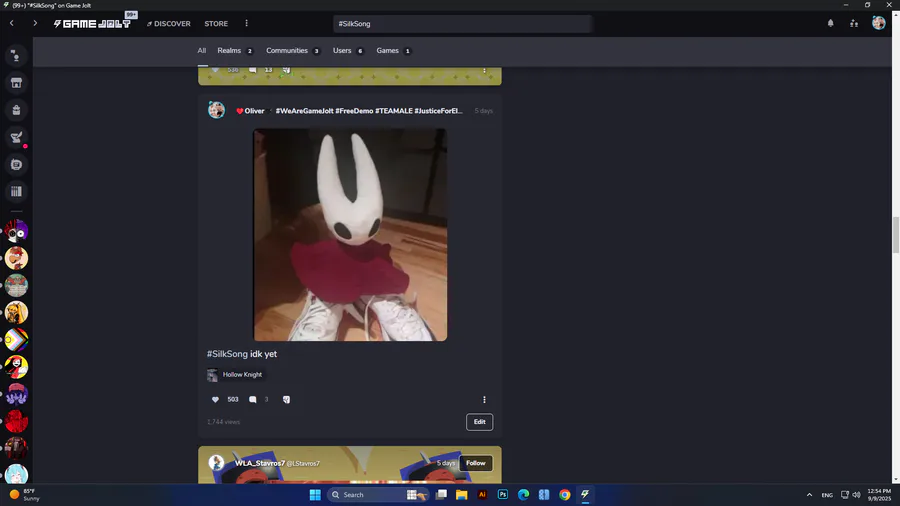Image resolution: width=900 pixels, height=506 pixels.
Task: Launch Photoshop from the taskbar
Action: [x=503, y=495]
